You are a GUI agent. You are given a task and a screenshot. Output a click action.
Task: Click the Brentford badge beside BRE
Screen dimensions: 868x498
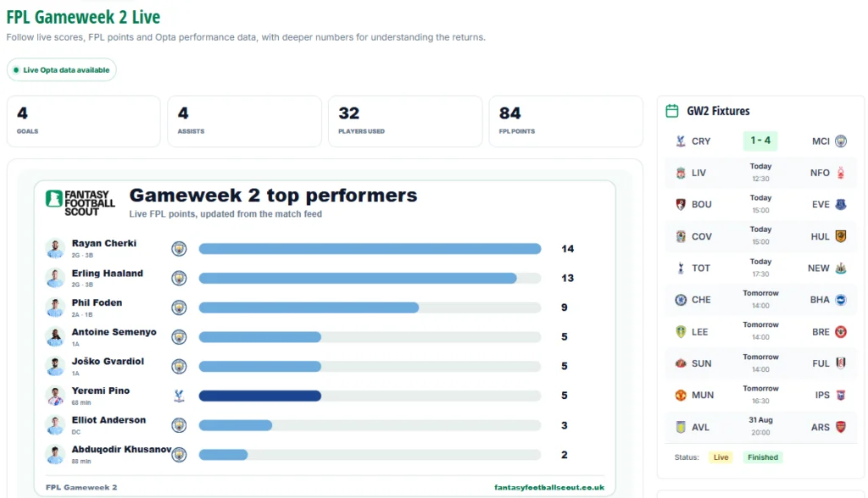click(841, 331)
